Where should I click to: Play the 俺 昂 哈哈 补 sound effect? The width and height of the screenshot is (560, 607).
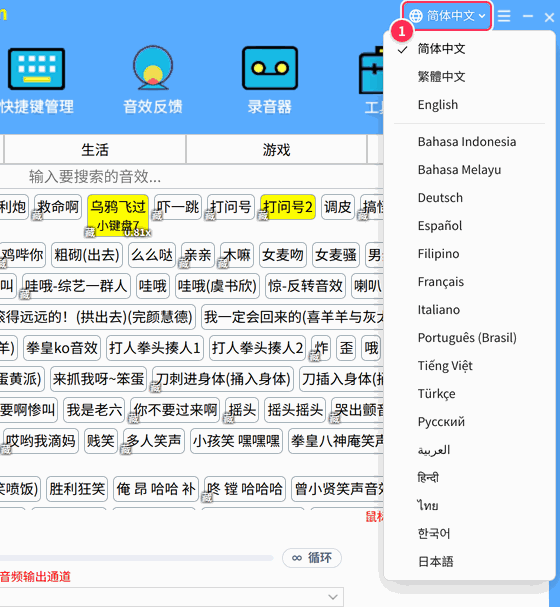point(156,489)
